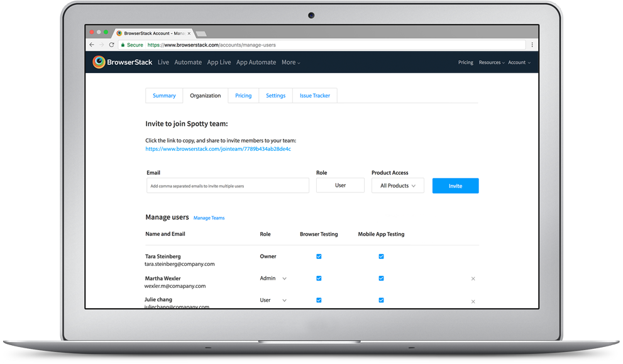The width and height of the screenshot is (623, 364).
Task: Click the Invite button
Action: tap(455, 185)
